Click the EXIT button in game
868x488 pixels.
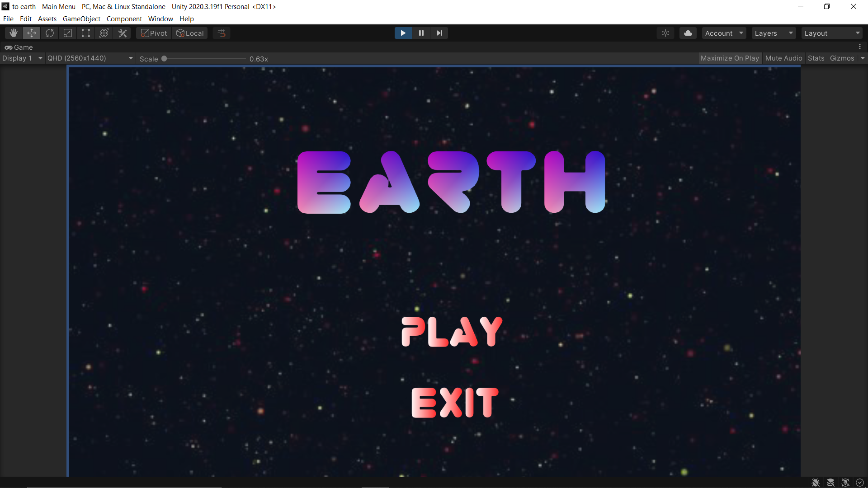pos(455,402)
